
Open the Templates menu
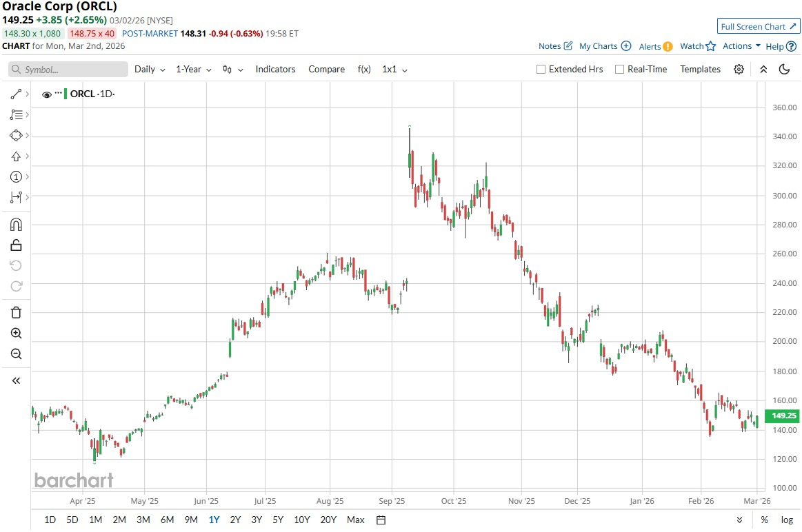click(x=700, y=70)
